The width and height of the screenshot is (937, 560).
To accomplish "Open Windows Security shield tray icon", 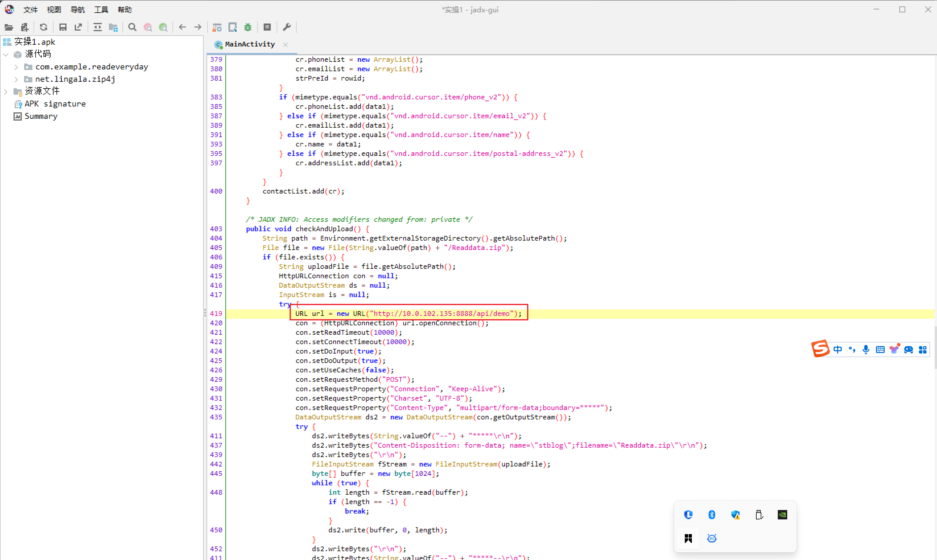I will coord(735,515).
